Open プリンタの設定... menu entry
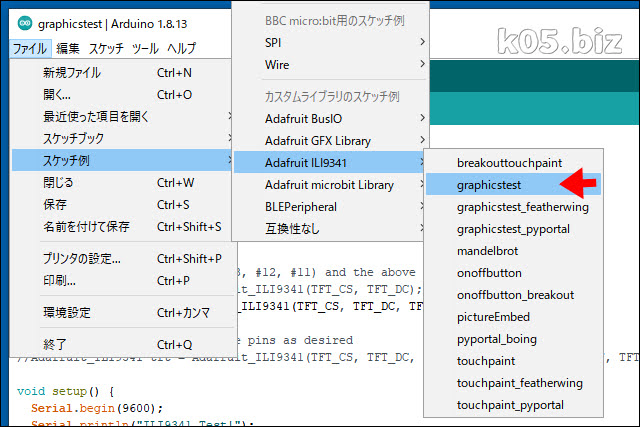The height and width of the screenshot is (427, 640). tap(122, 259)
